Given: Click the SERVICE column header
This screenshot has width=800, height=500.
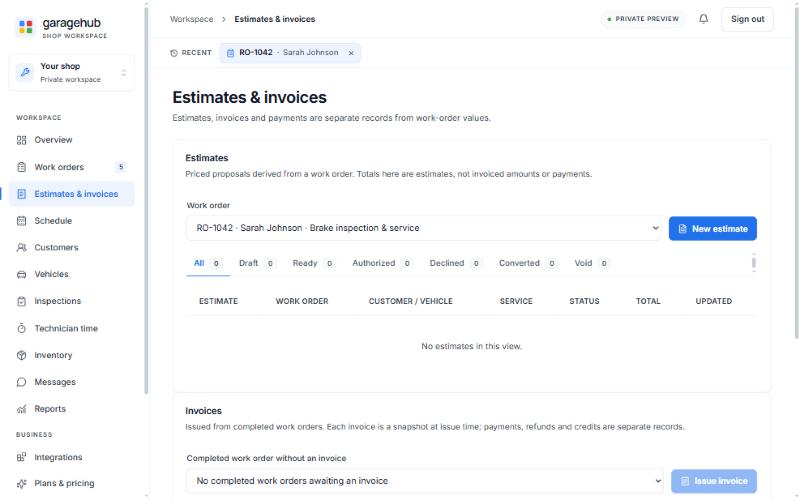Looking at the screenshot, I should tap(516, 302).
